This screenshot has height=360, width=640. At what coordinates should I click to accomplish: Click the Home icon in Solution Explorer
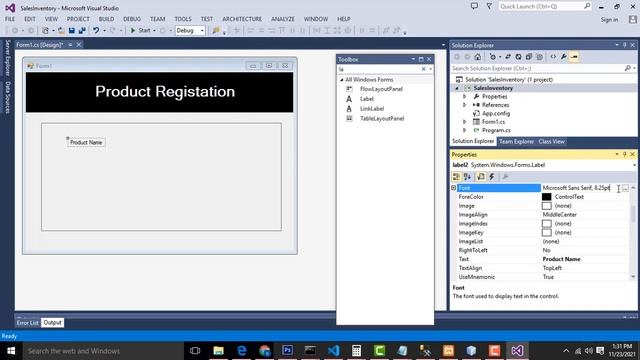point(478,57)
